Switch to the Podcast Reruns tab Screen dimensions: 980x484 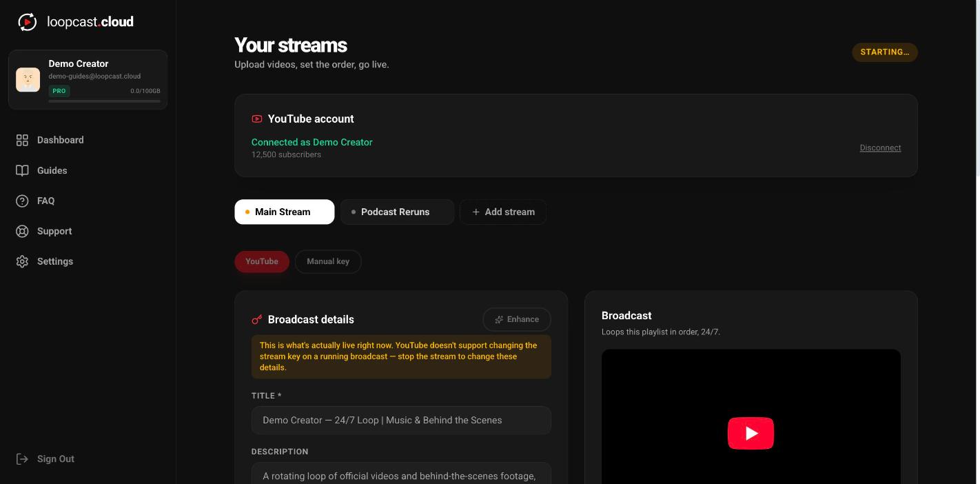(x=398, y=212)
